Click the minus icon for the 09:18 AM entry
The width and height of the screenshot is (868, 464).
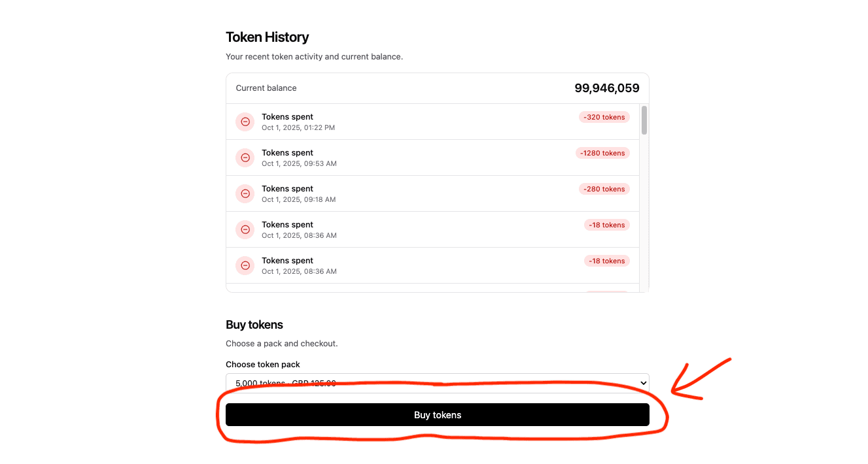click(245, 193)
